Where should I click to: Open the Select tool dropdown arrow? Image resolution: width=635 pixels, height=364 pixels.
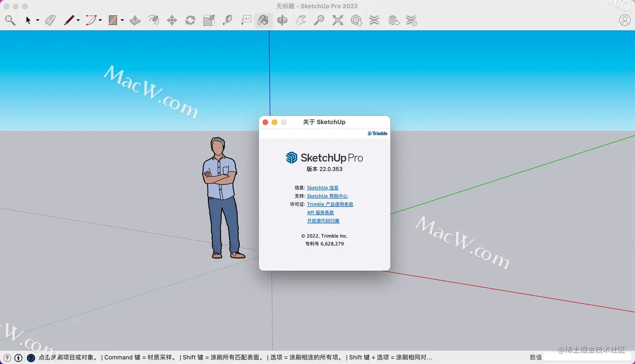coord(37,20)
